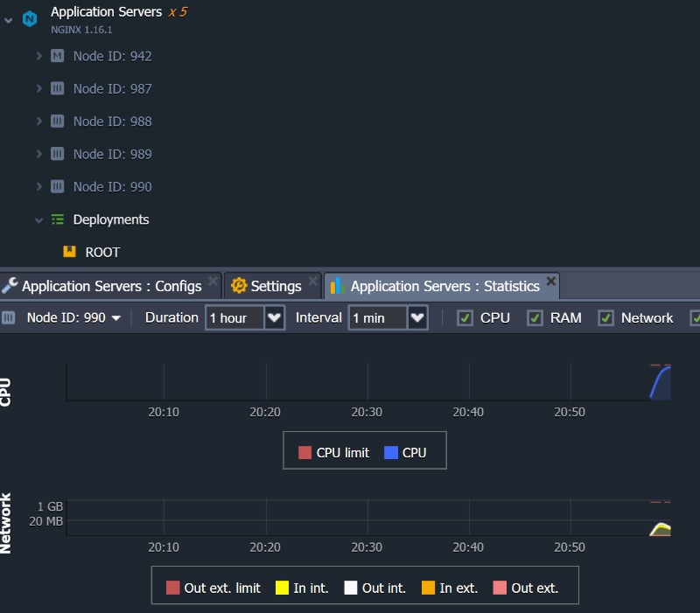Open the Node ID: 990 selector
Image resolution: width=700 pixels, height=613 pixels.
[73, 318]
